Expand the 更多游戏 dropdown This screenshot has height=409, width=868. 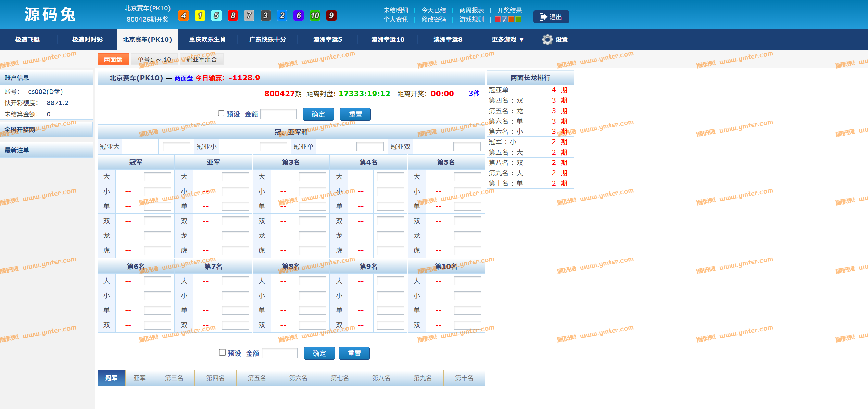pos(507,40)
